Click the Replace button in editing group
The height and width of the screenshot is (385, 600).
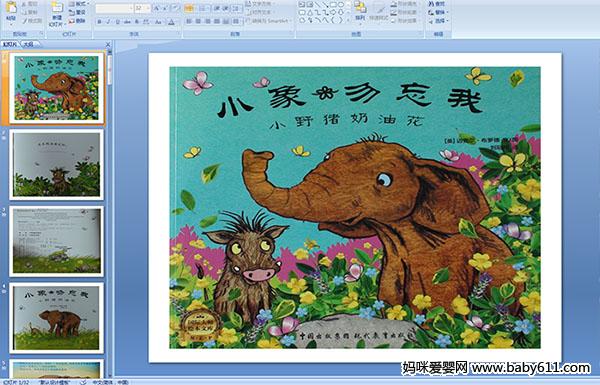tap(437, 12)
